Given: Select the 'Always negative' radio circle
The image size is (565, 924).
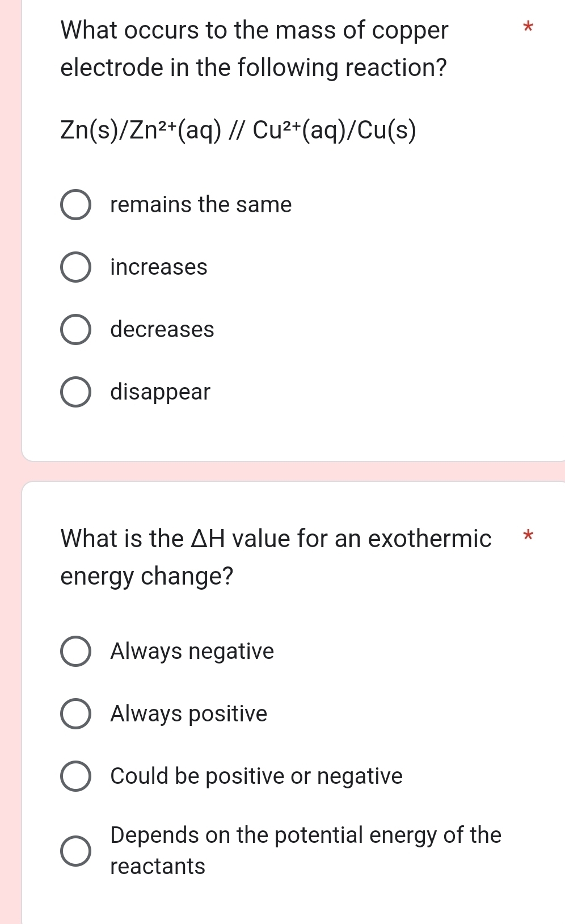Looking at the screenshot, I should coord(75,651).
